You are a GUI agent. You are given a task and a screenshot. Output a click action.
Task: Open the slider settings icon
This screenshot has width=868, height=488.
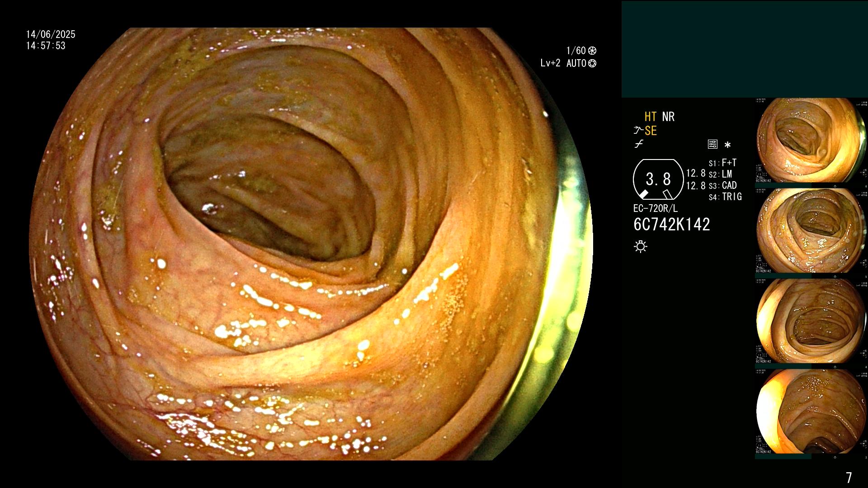click(712, 145)
